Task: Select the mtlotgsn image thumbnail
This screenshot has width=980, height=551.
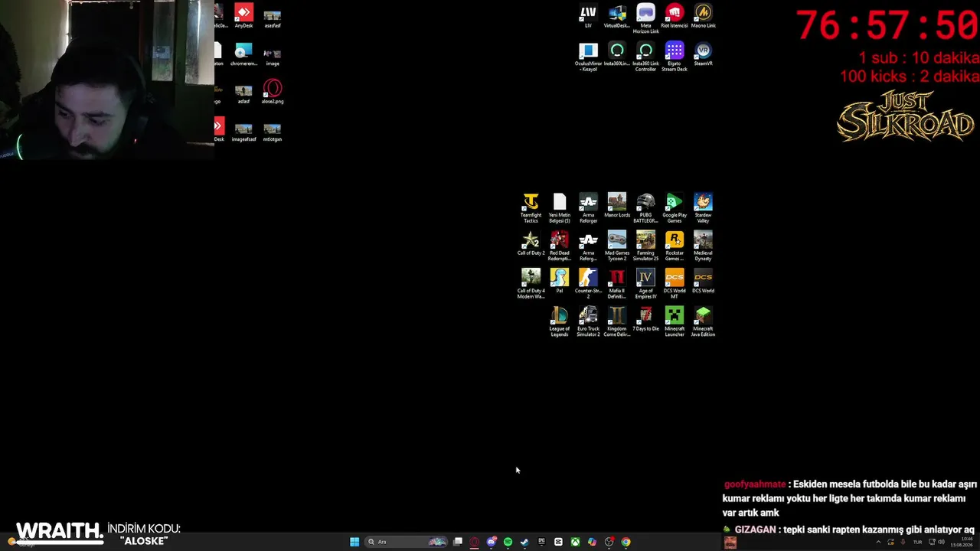Action: [x=273, y=132]
